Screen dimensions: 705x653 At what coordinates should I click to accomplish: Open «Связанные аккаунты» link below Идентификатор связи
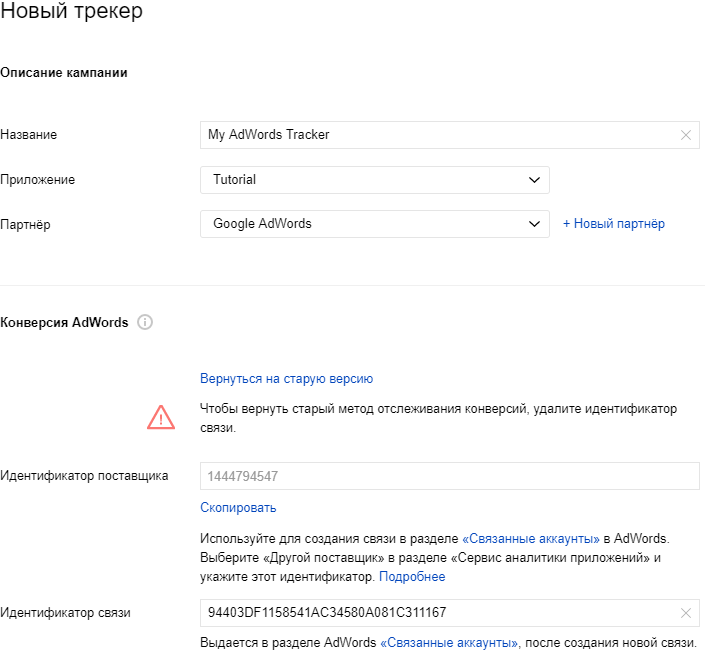[449, 643]
